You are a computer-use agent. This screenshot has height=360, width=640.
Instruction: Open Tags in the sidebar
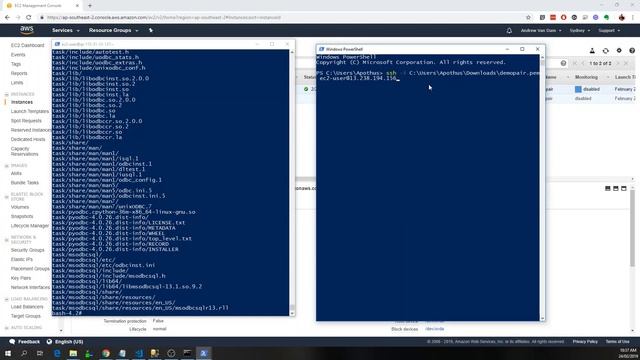(16, 64)
